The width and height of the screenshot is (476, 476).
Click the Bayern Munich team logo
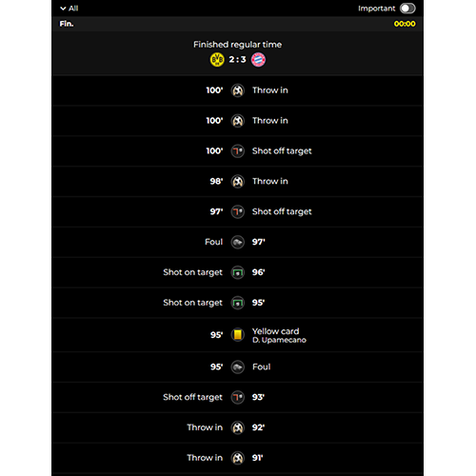[x=258, y=60]
